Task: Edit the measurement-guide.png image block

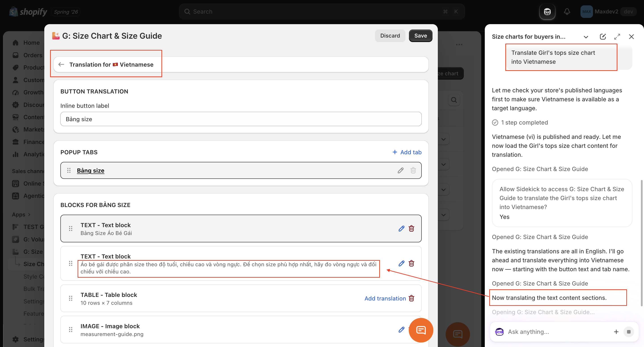Action: (x=402, y=330)
